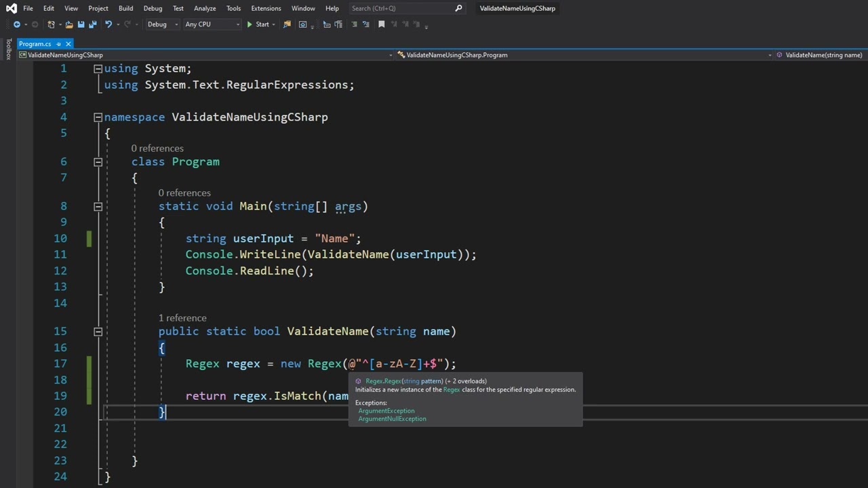868x488 pixels.
Task: Click the Find in Files toolbar icon
Action: click(x=288, y=24)
